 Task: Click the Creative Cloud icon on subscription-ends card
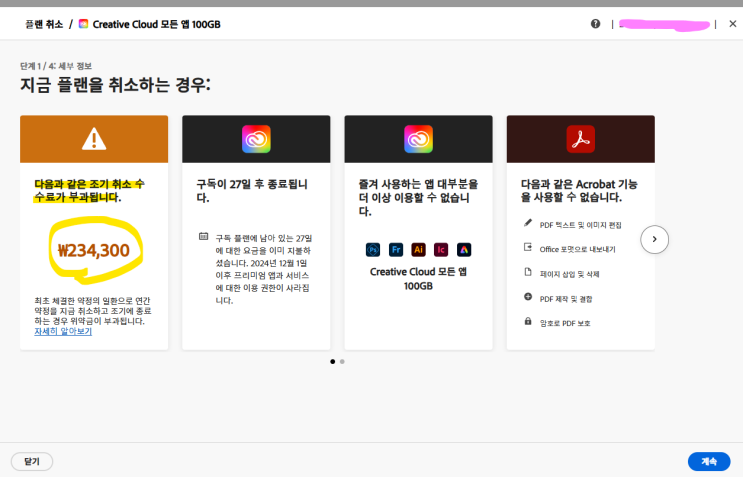256,139
